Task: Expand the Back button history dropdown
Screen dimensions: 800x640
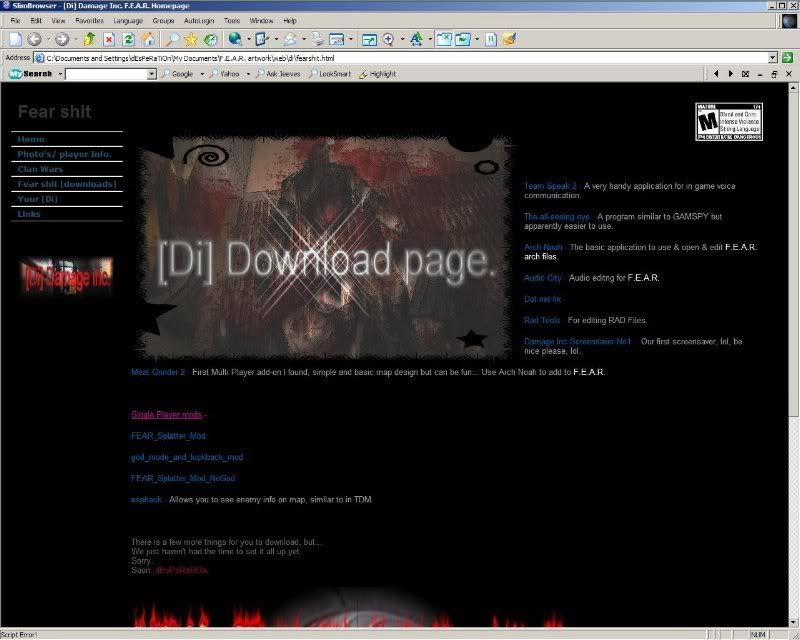Action: 48,39
